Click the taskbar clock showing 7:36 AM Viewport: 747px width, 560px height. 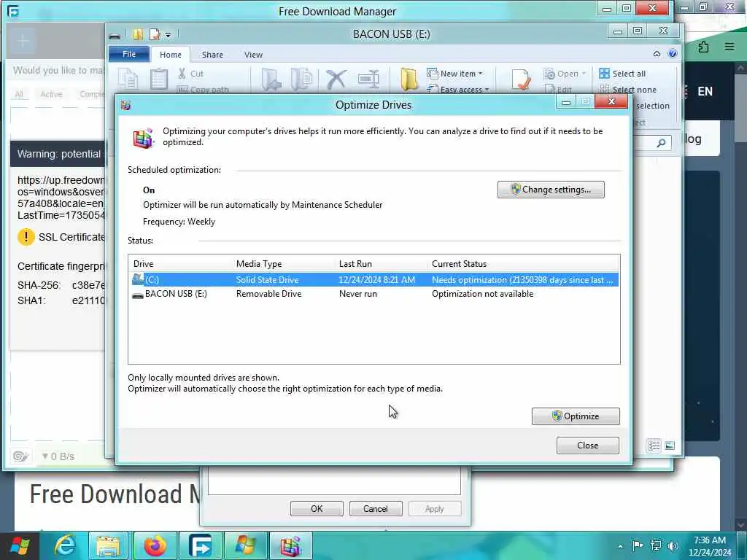710,546
